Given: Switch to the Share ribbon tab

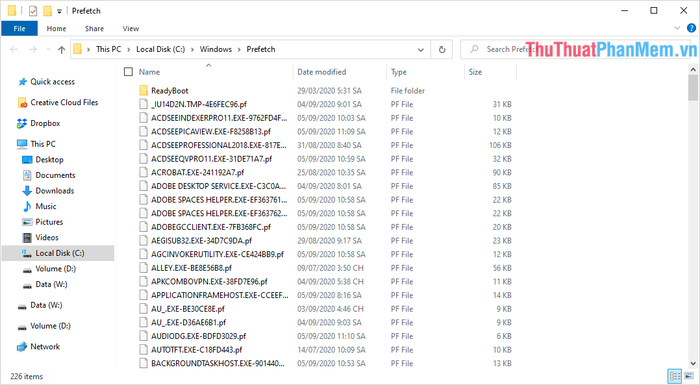Looking at the screenshot, I should pos(94,29).
